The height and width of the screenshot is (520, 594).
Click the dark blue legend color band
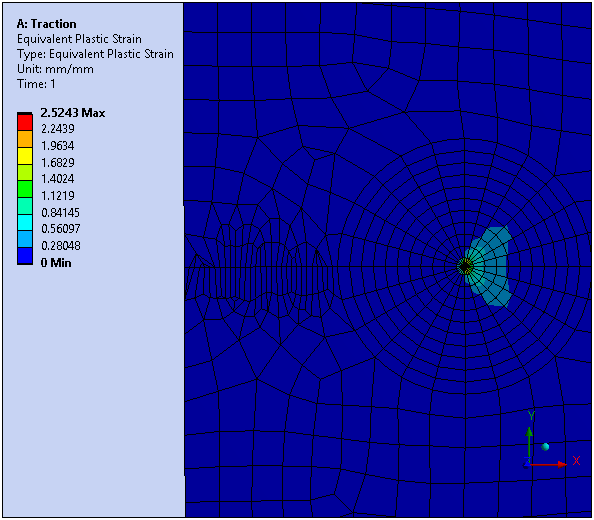click(25, 256)
